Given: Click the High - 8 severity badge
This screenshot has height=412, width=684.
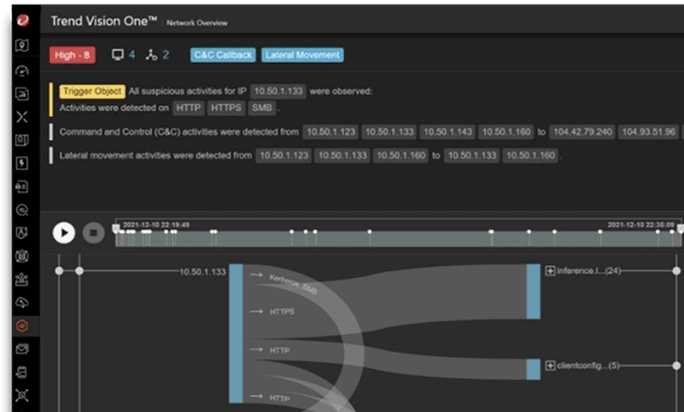Looking at the screenshot, I should click(x=72, y=55).
